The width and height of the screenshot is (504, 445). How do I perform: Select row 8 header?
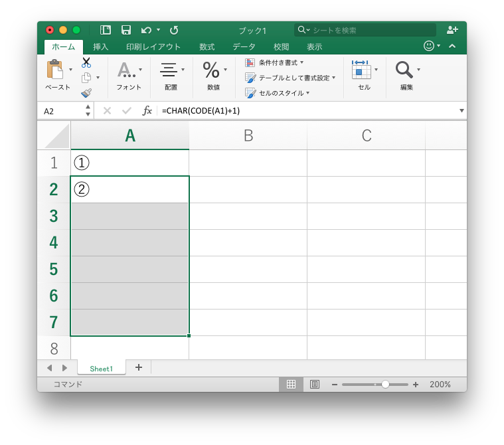[54, 349]
